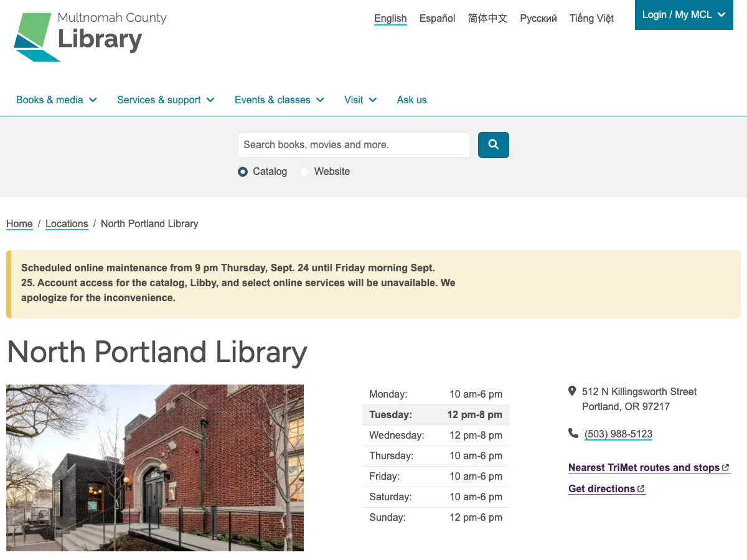Focus the Search books, movies field
The width and height of the screenshot is (747, 560).
coord(354,145)
